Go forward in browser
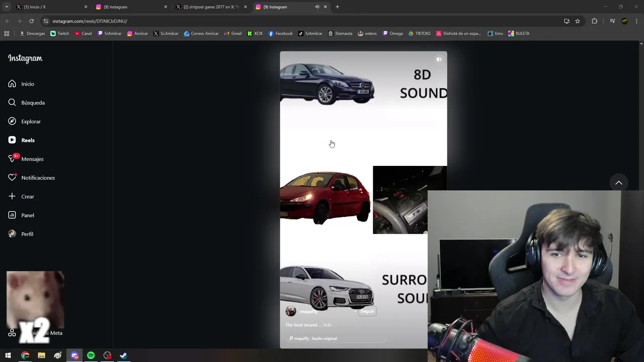The width and height of the screenshot is (644, 362). (x=19, y=21)
